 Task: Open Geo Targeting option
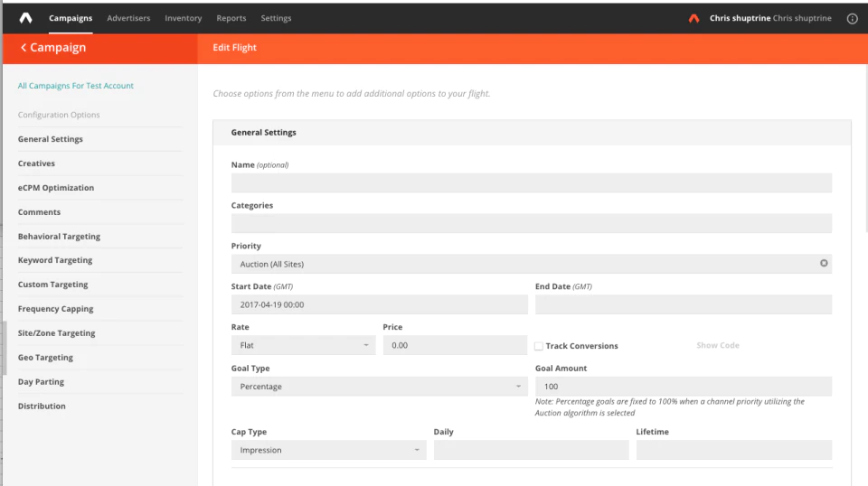45,358
